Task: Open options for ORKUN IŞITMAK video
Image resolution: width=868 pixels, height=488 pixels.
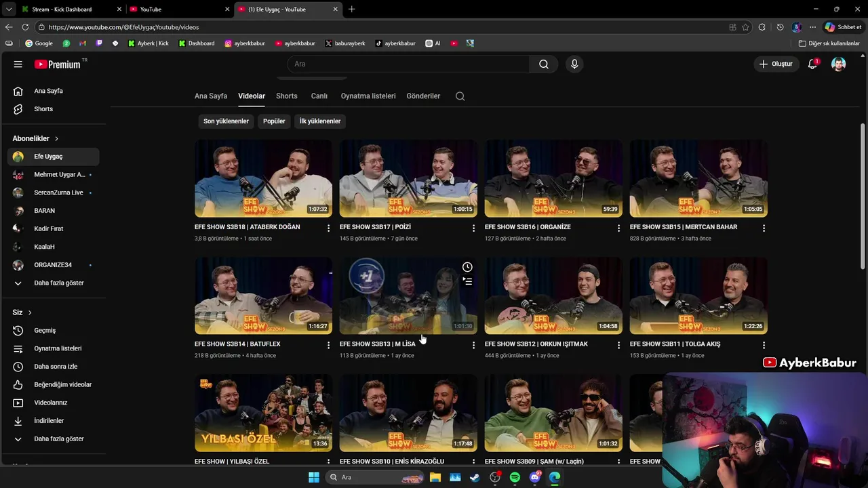Action: tap(618, 346)
